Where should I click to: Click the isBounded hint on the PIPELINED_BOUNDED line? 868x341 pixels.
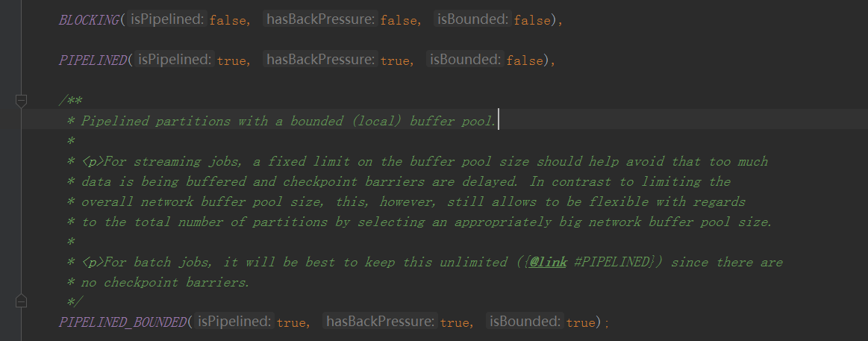click(525, 321)
